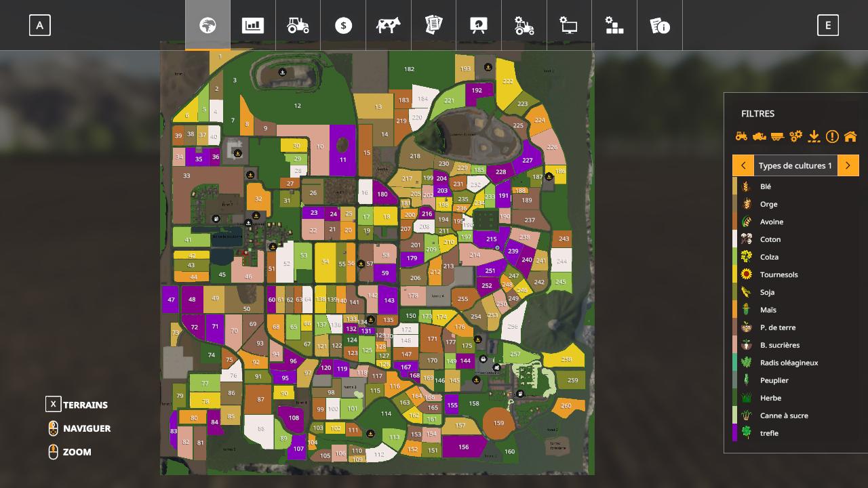Screen dimensions: 868x488
Task: Go to previous crop types filter page
Action: pos(743,165)
